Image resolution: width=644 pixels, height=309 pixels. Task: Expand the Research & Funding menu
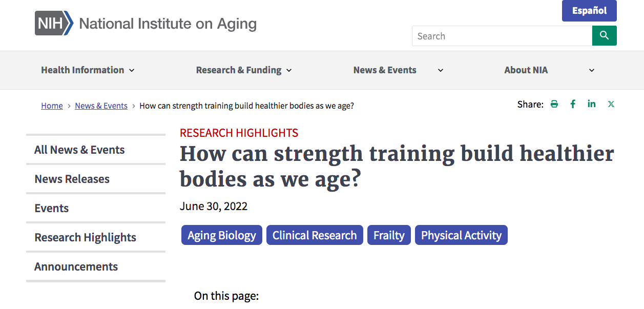(x=244, y=70)
